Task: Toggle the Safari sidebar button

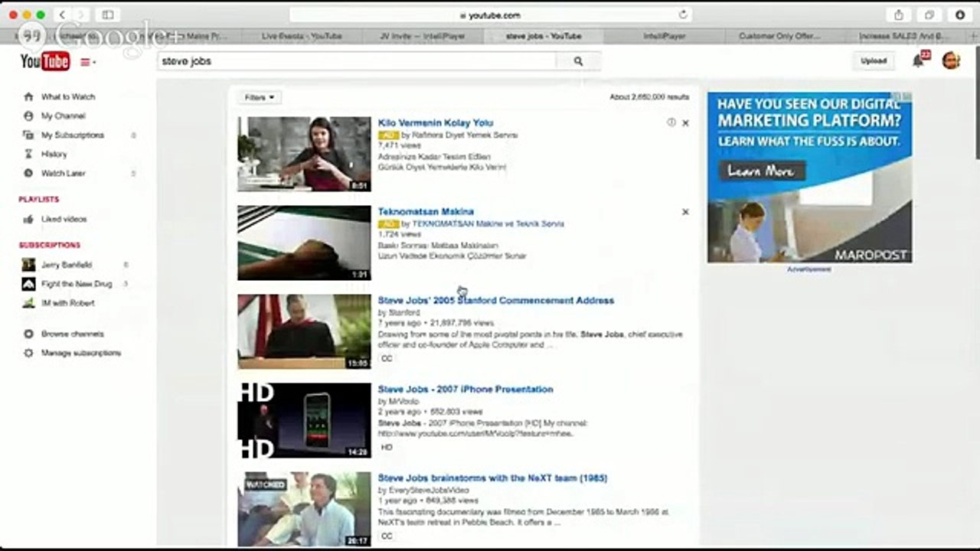Action: [x=108, y=15]
